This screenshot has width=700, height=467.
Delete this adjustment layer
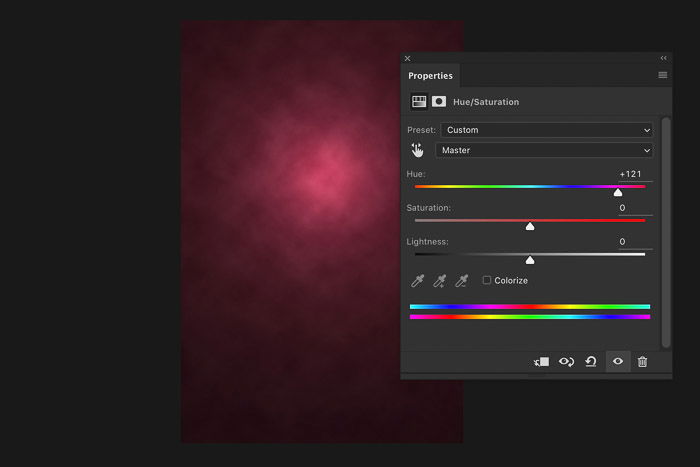click(x=642, y=362)
